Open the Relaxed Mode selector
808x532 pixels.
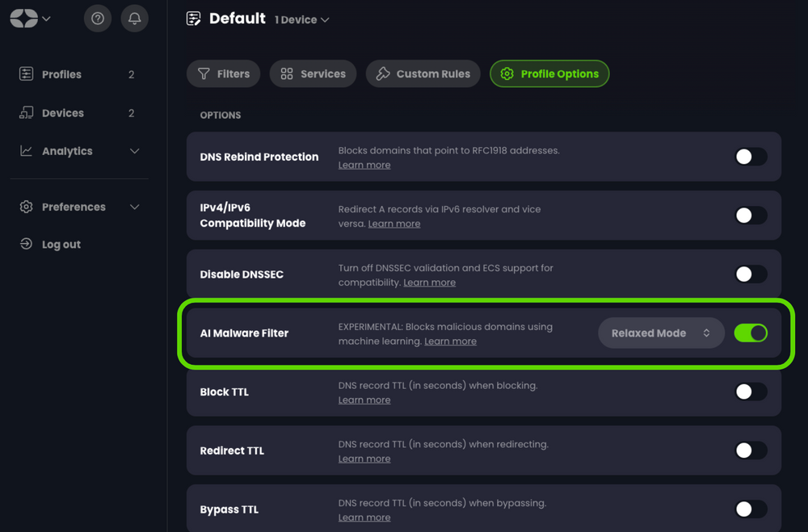(x=661, y=333)
